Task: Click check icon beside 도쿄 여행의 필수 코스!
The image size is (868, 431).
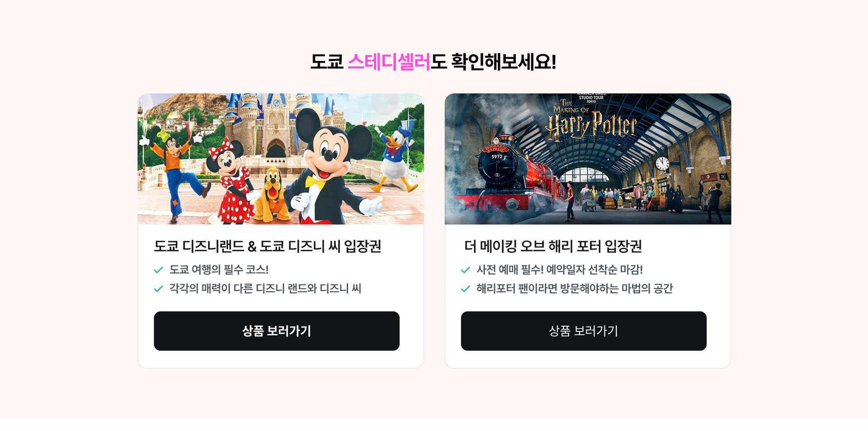Action: 158,270
